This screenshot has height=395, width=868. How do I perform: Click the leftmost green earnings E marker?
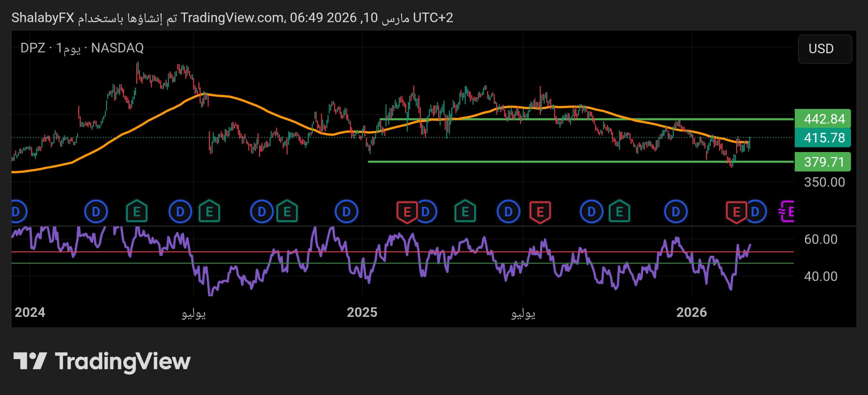click(x=137, y=212)
